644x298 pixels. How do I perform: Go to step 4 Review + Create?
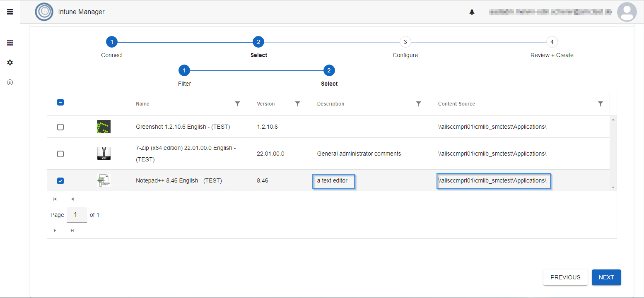click(x=552, y=42)
